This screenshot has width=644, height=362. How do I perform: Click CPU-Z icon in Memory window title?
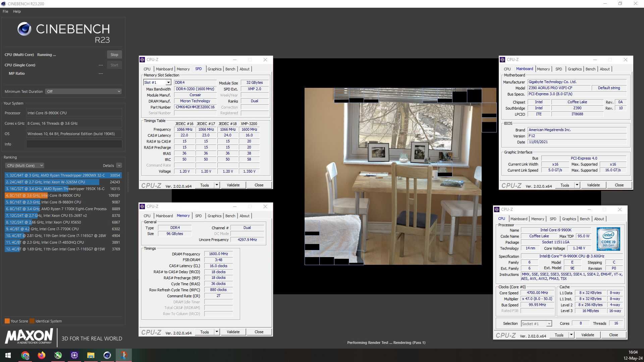click(142, 206)
